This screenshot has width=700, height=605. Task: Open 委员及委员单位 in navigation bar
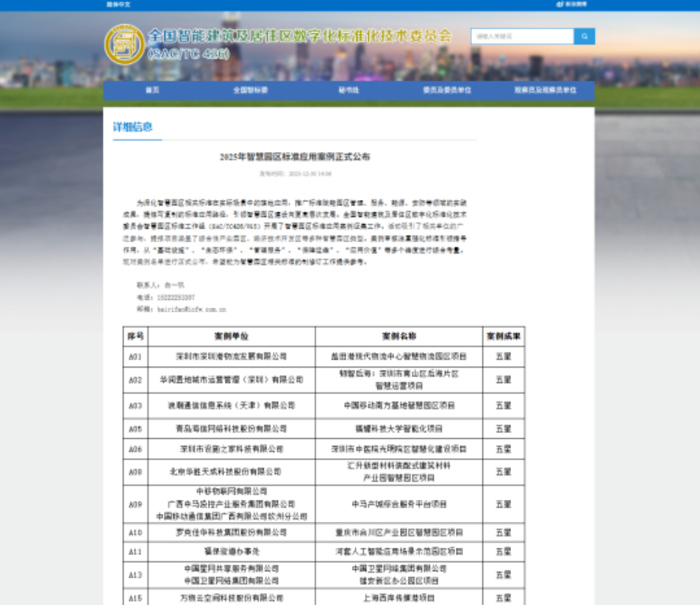click(x=447, y=90)
